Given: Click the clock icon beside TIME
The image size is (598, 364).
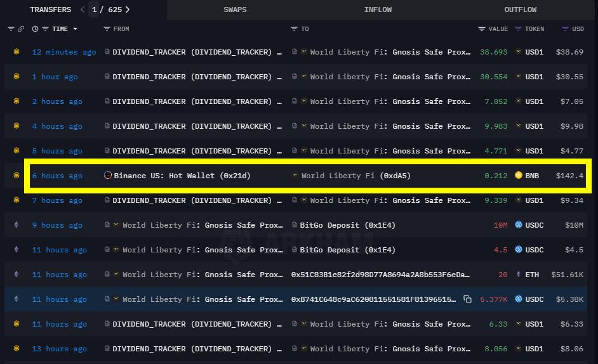Looking at the screenshot, I should tap(35, 29).
